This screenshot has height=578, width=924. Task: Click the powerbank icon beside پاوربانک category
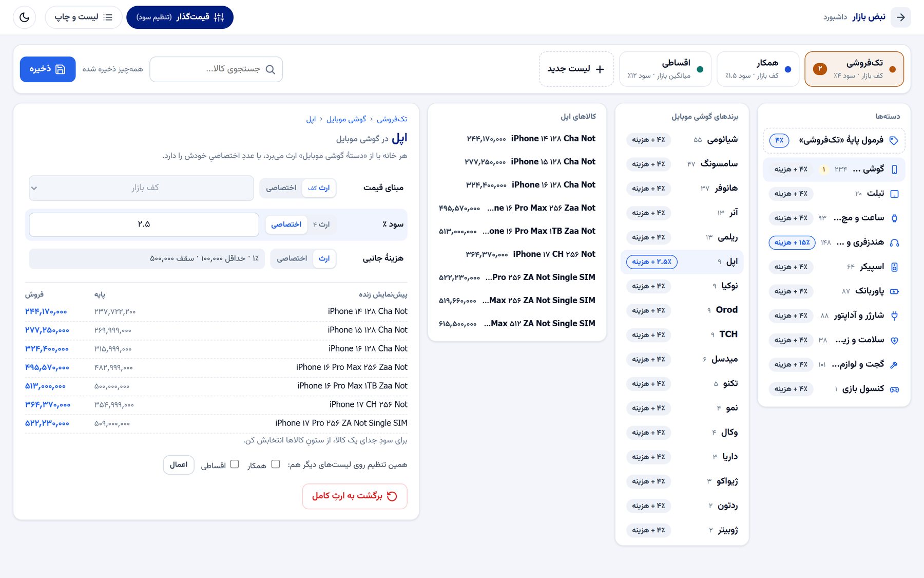tap(894, 291)
